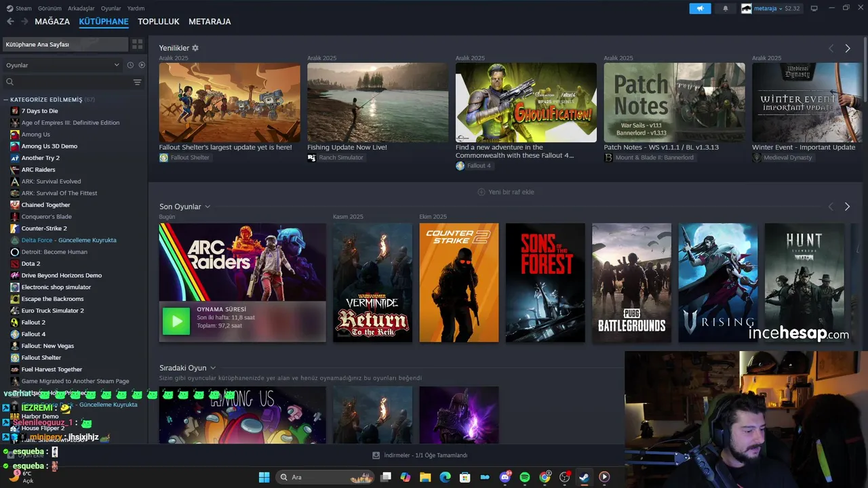Switch to the KÜTÜPHANE tab
Screen dimensions: 868x488
(104, 22)
